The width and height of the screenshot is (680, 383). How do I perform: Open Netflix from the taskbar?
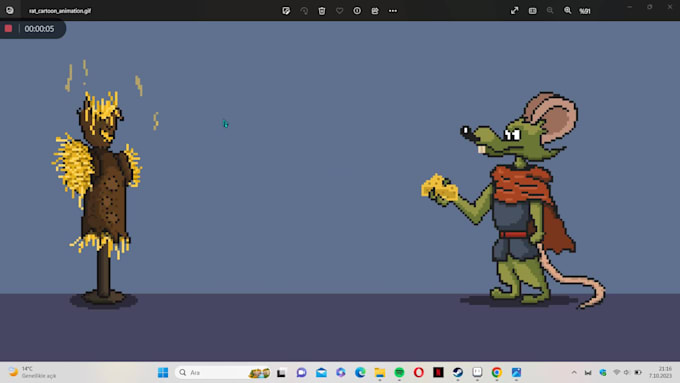click(x=438, y=373)
